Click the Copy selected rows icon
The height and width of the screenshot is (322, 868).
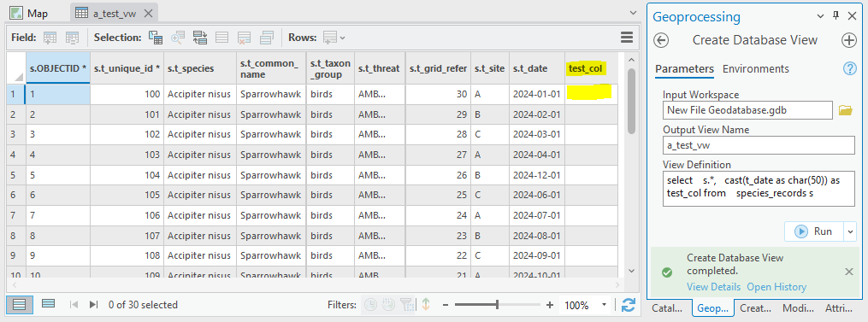click(266, 38)
